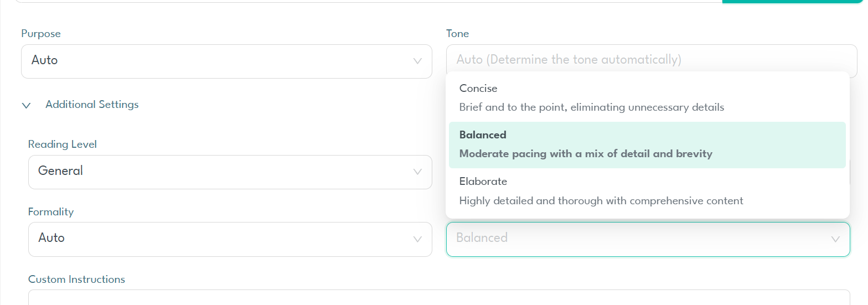Click the chevron arrow in Purpose field

(418, 61)
